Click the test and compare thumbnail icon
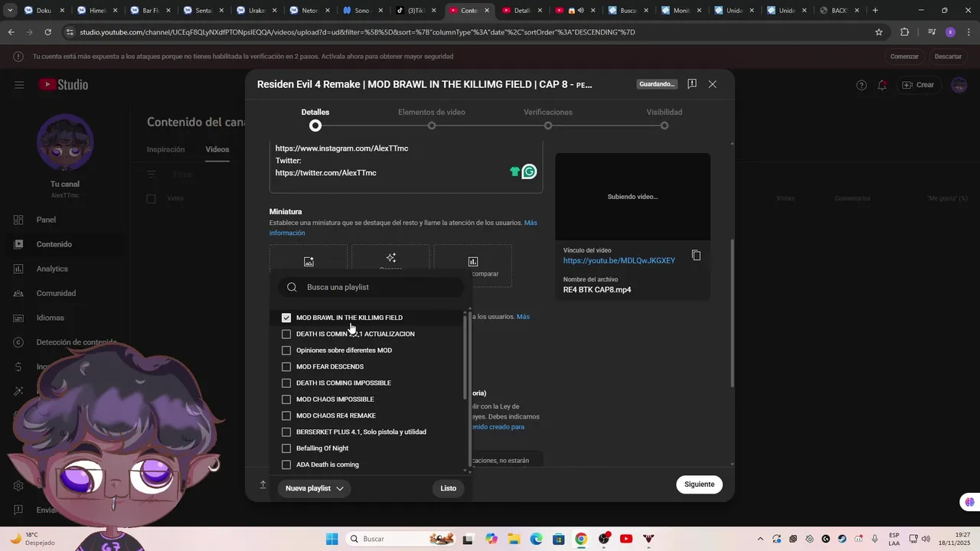The width and height of the screenshot is (980, 551). pyautogui.click(x=473, y=262)
